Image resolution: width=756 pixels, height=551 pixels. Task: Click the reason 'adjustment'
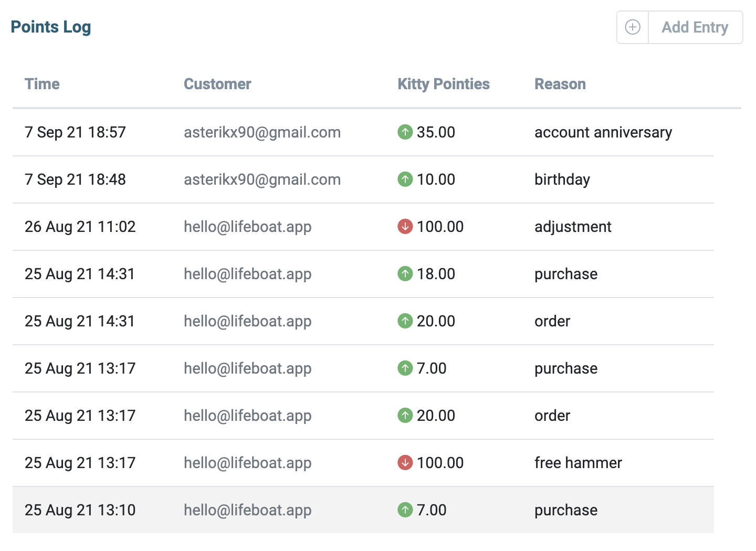point(573,227)
